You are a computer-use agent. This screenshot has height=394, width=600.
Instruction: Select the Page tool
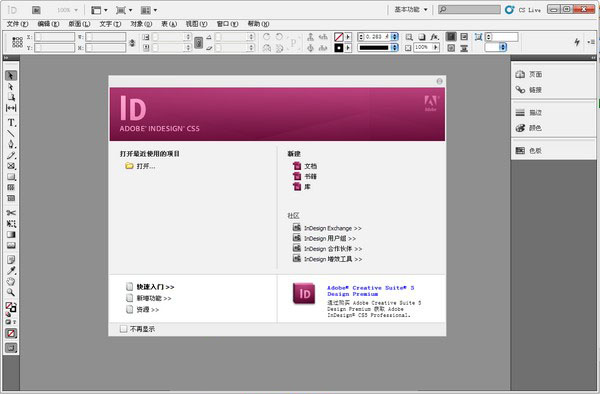tap(11, 97)
